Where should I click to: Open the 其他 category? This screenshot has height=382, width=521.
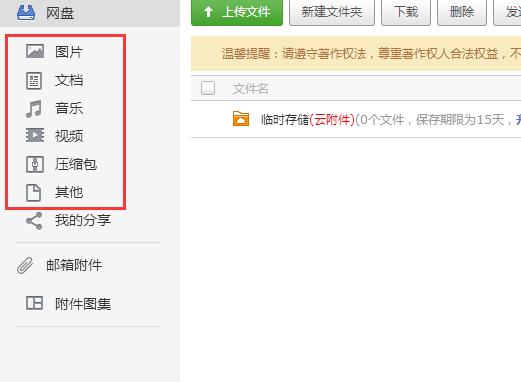pos(69,192)
